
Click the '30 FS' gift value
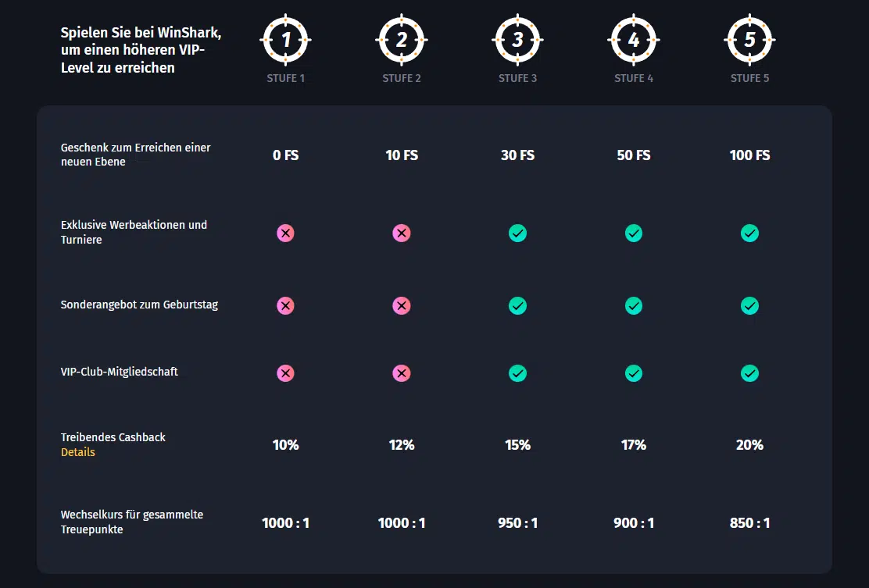tap(517, 155)
